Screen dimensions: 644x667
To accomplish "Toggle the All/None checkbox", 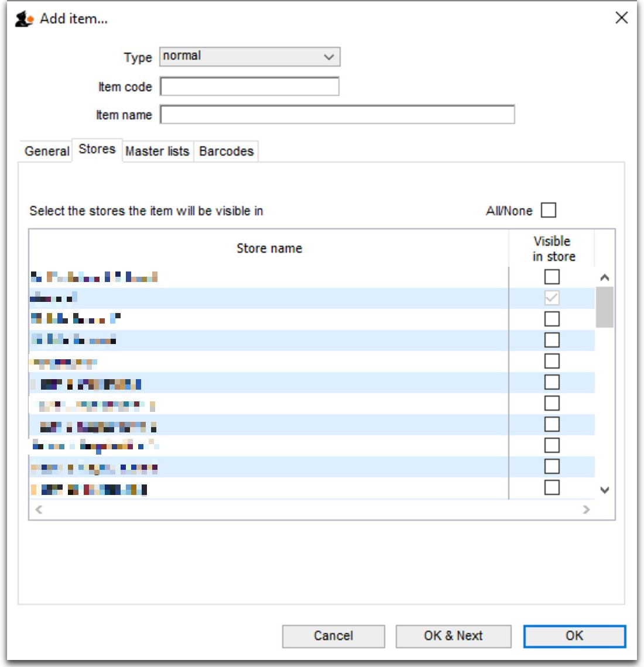I will (x=549, y=210).
